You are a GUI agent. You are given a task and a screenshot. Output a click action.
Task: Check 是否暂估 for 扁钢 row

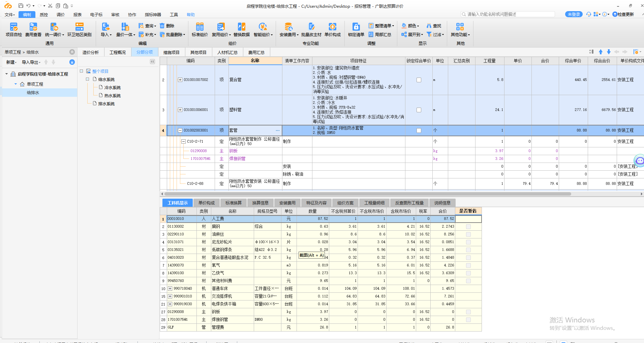(468, 227)
